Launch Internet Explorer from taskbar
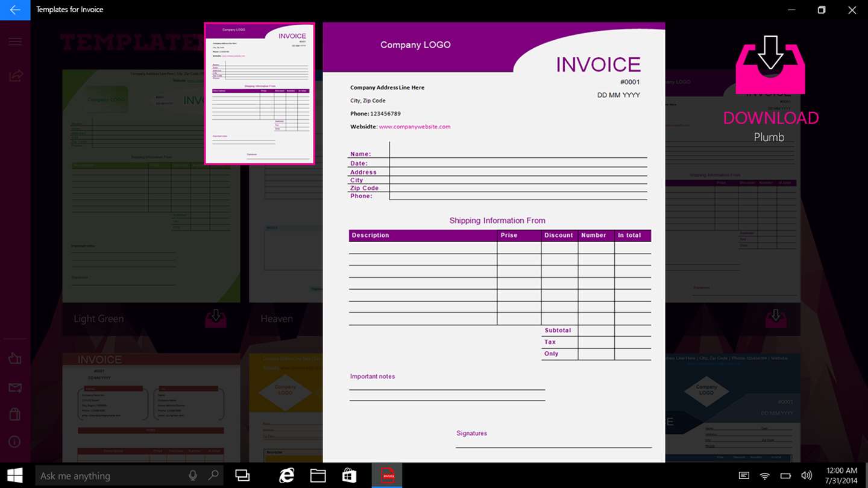 tap(286, 475)
